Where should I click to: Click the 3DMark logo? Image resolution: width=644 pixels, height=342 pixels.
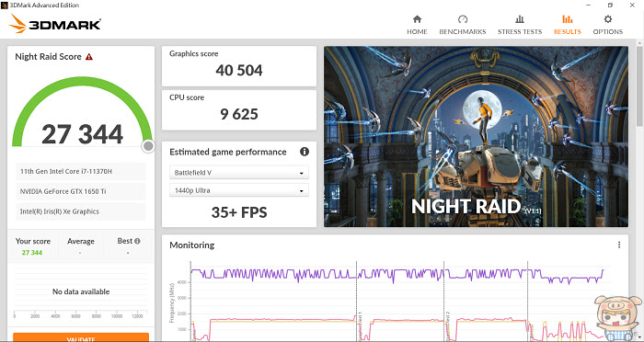55,24
